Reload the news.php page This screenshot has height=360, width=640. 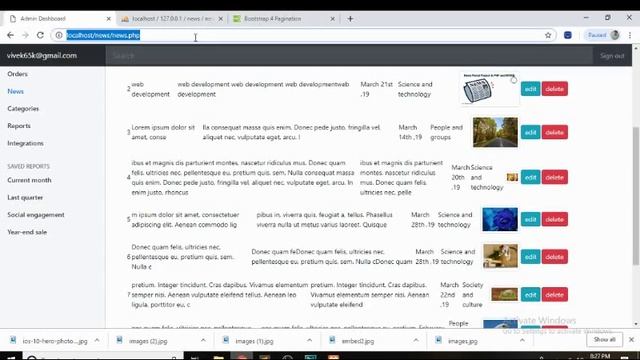tap(40, 36)
